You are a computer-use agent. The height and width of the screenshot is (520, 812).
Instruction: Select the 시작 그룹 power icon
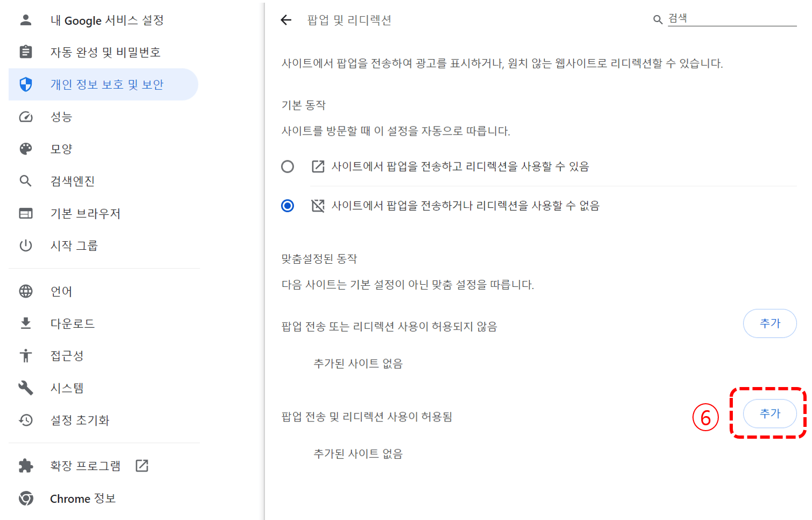(25, 245)
